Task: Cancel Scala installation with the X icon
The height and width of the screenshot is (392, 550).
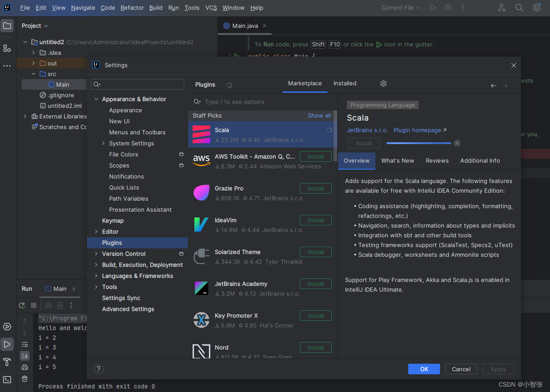Action: (x=457, y=143)
